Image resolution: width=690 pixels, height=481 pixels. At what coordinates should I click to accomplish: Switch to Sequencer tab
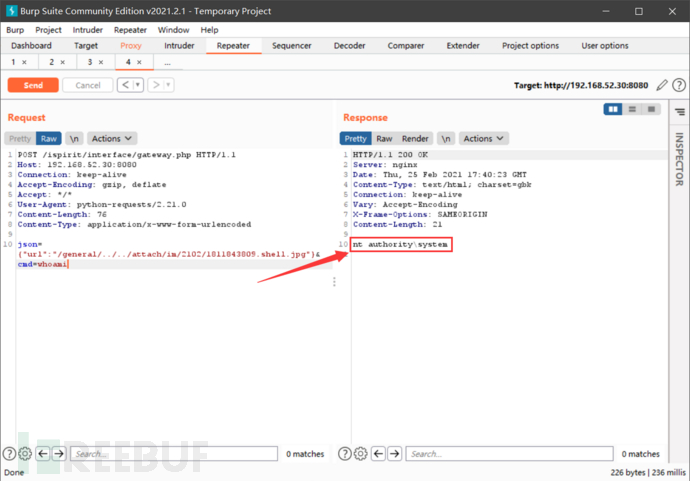point(291,45)
